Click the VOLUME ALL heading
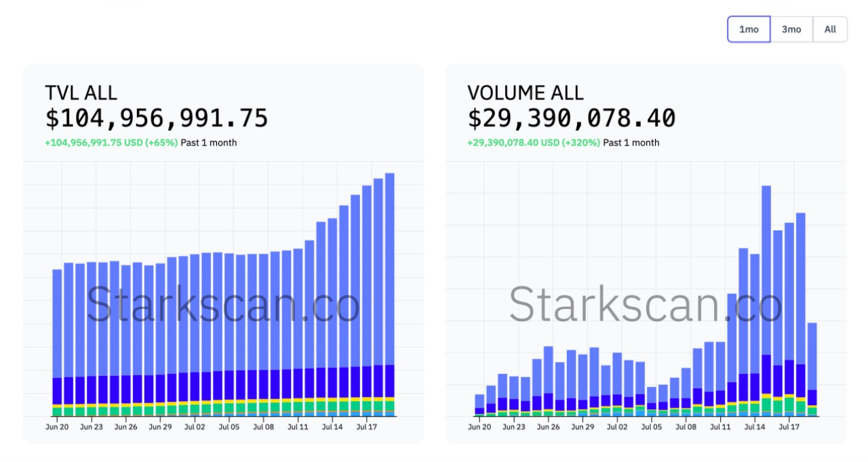 pyautogui.click(x=526, y=93)
